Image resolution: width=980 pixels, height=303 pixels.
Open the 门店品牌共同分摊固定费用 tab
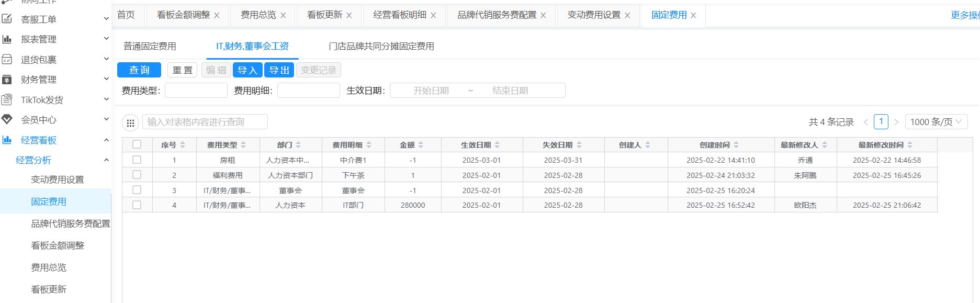pyautogui.click(x=381, y=46)
